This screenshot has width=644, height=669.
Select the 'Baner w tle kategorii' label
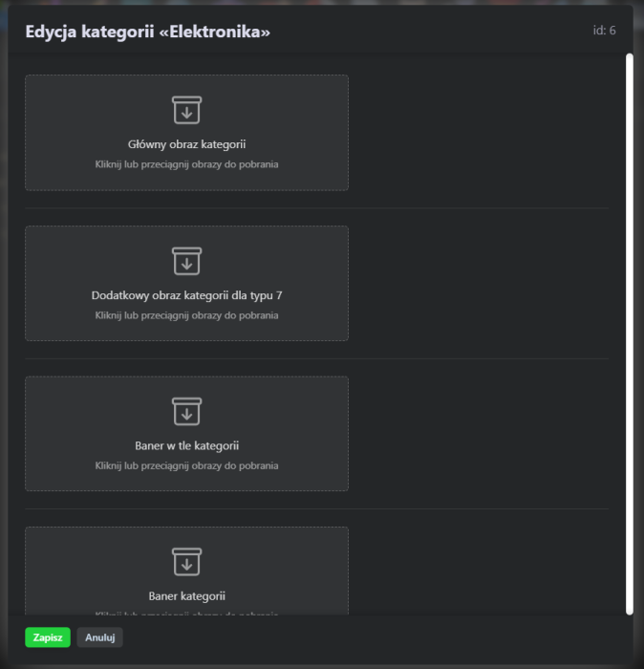click(187, 446)
